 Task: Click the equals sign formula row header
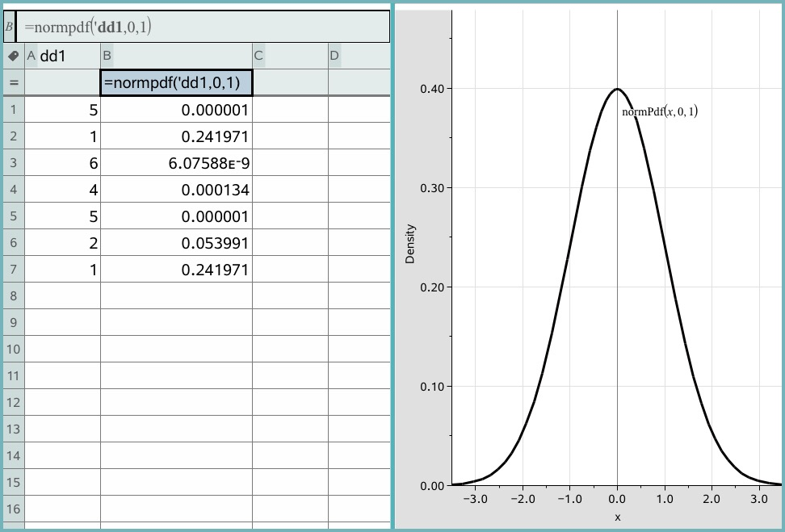pyautogui.click(x=13, y=82)
